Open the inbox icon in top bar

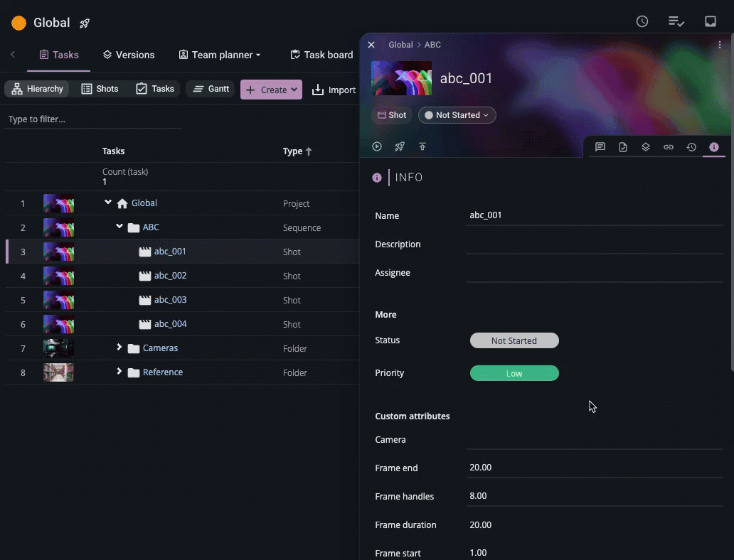pyautogui.click(x=710, y=21)
